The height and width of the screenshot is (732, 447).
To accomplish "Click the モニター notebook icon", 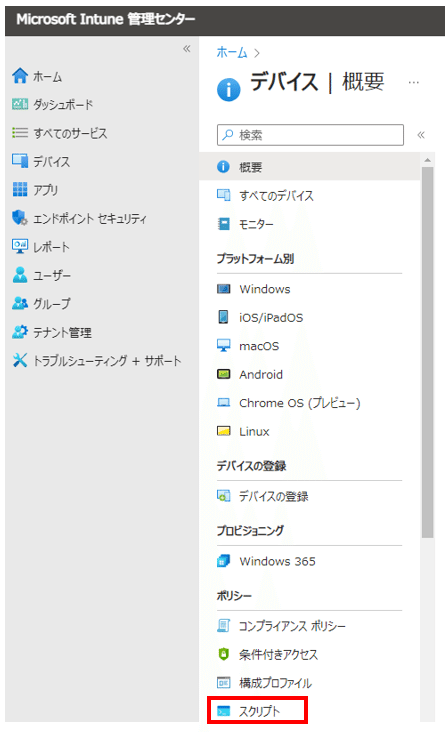I will click(224, 224).
